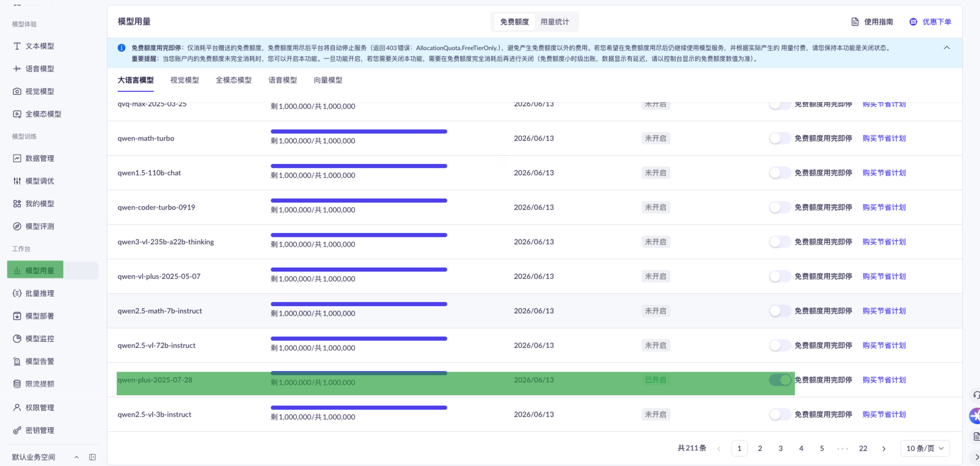Image resolution: width=980 pixels, height=466 pixels.
Task: Select 模型部署 in the sidebar
Action: pos(39,316)
